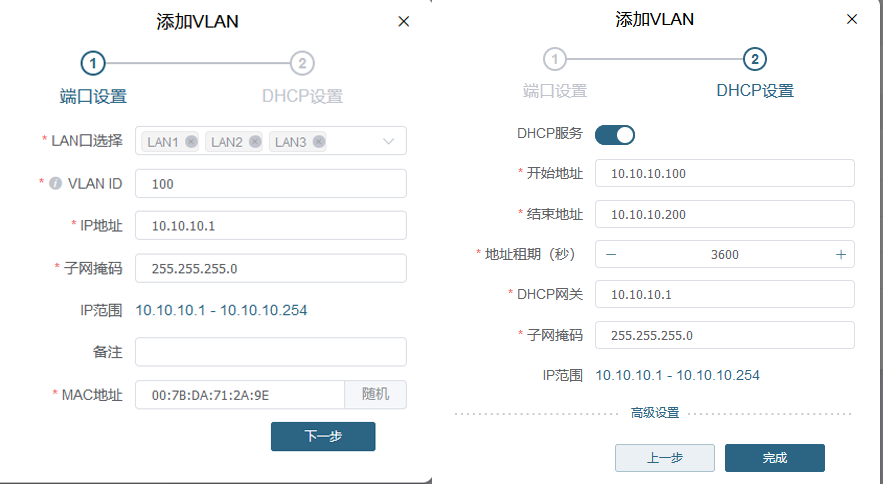Click the 开始地址 input field
The image size is (883, 484).
click(x=724, y=173)
